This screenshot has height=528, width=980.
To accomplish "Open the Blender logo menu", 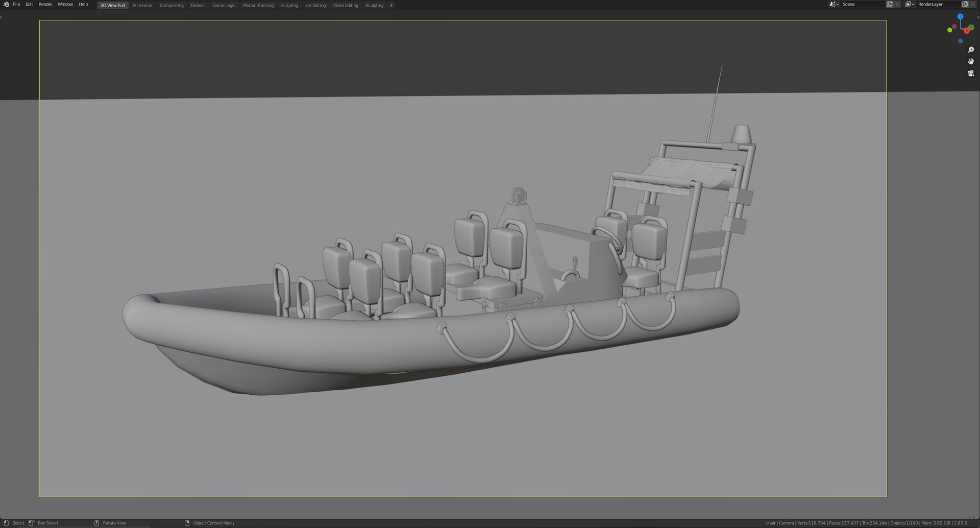I will click(6, 5).
